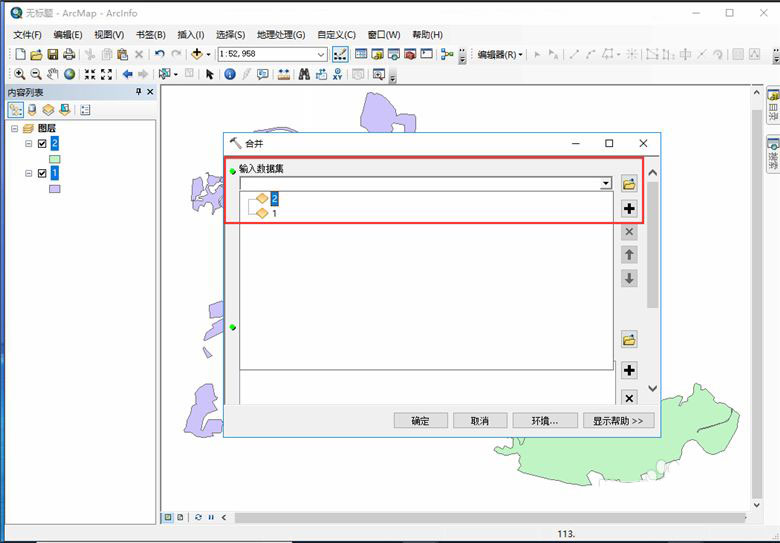This screenshot has width=780, height=543.
Task: Open Find binoculars tool
Action: click(304, 75)
